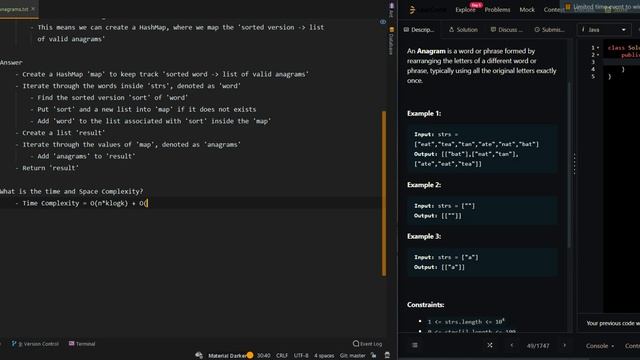Click the orange editor scrollbar thumb
The width and height of the screenshot is (640, 360).
(384, 193)
